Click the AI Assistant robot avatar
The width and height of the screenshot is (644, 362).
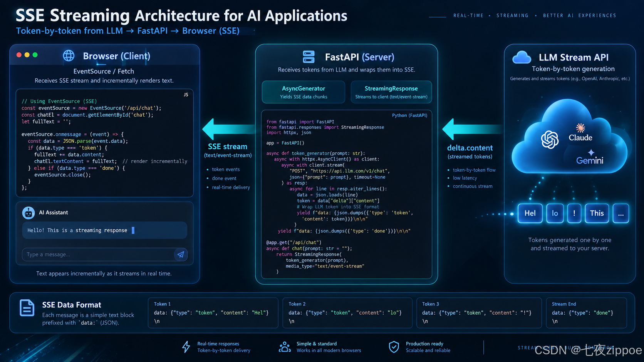(29, 212)
